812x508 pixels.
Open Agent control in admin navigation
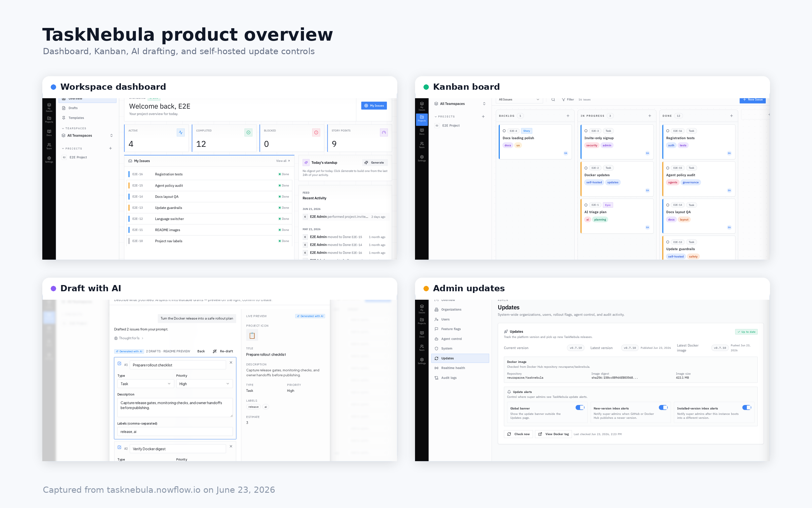pos(460,339)
